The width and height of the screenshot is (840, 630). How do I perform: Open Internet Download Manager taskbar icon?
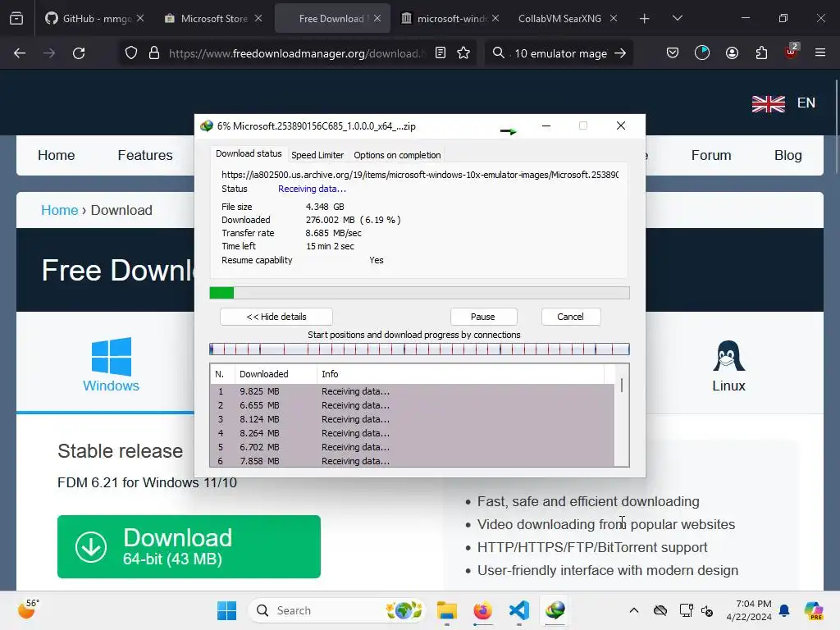pos(555,610)
